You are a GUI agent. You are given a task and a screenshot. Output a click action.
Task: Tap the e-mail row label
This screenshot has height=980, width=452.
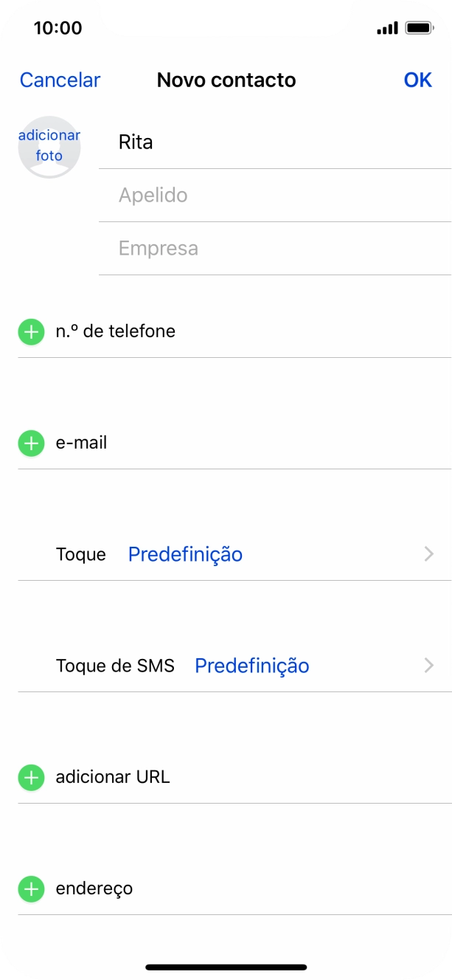point(81,443)
